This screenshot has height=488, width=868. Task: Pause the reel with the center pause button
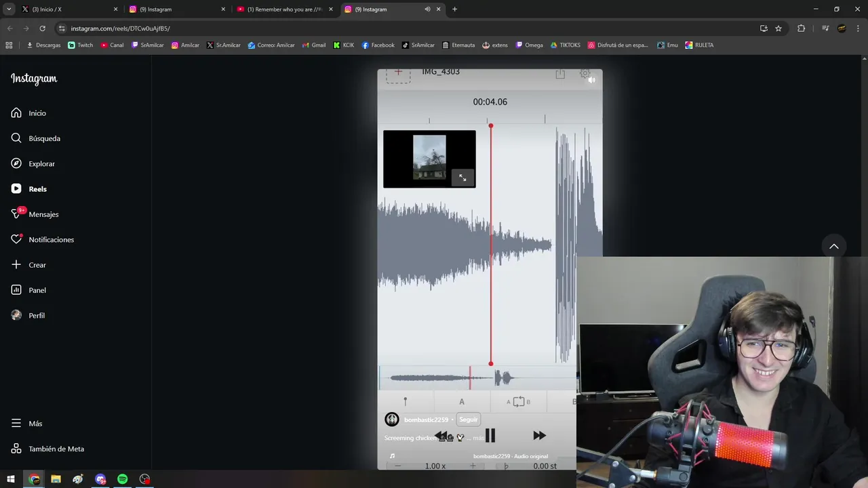coord(490,436)
